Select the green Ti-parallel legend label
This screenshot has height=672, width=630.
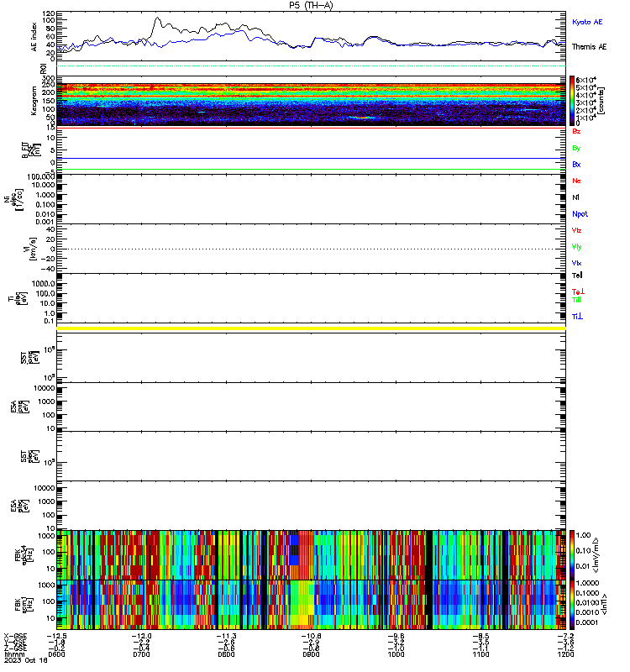point(576,300)
